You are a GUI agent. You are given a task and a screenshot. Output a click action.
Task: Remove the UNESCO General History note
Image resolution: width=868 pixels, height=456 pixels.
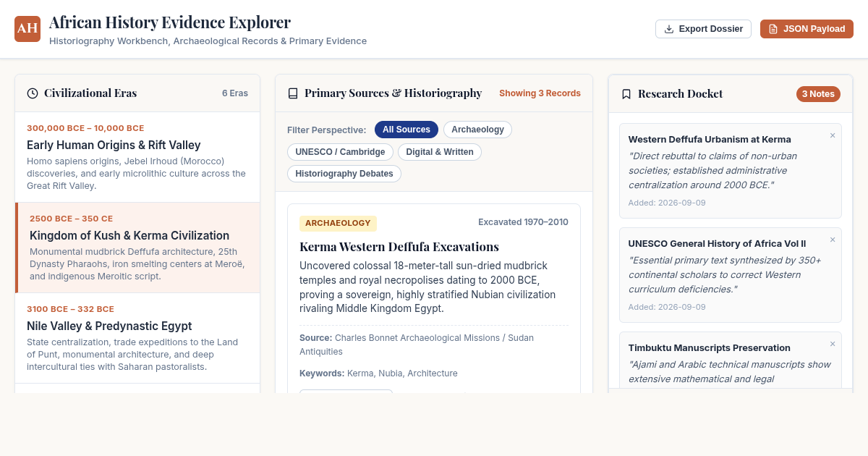click(833, 240)
